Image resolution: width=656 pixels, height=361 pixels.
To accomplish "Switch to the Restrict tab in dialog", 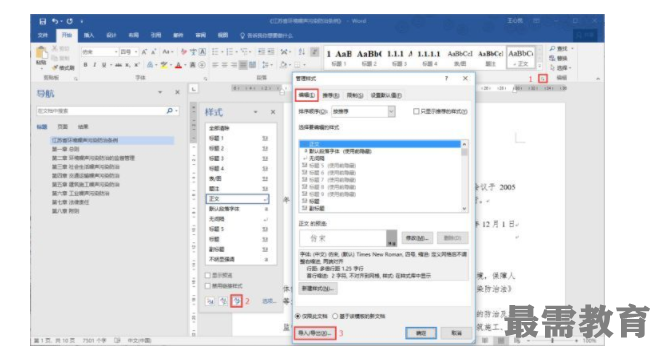I will point(355,95).
